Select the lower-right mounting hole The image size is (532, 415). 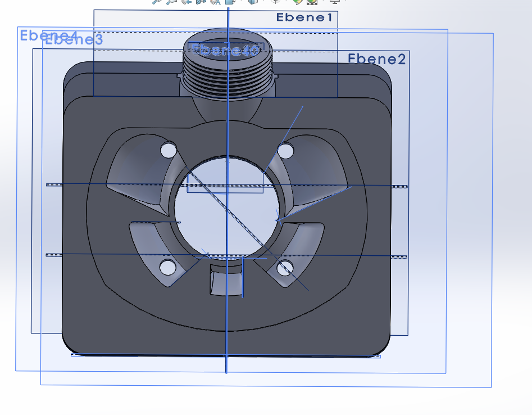tap(285, 267)
